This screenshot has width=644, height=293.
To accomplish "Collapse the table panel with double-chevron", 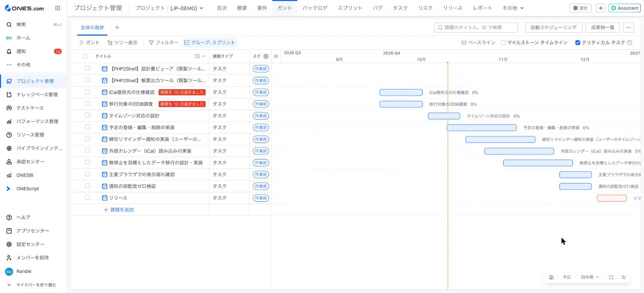I will pos(276,56).
